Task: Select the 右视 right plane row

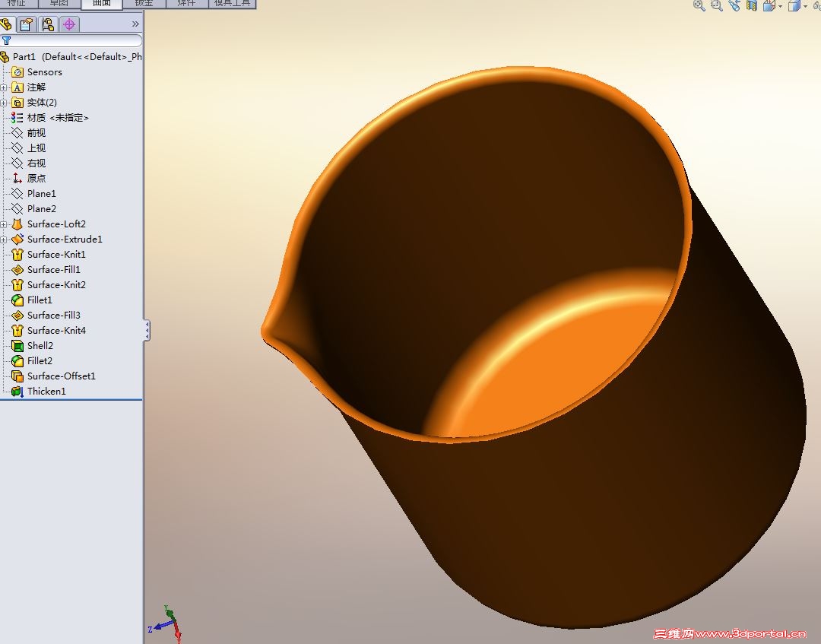Action: click(x=29, y=163)
